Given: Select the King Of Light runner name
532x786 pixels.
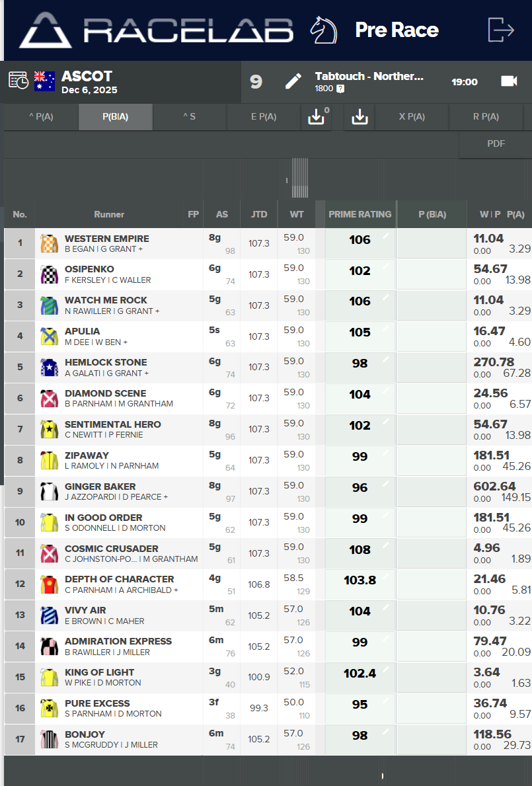Looking at the screenshot, I should click(99, 672).
